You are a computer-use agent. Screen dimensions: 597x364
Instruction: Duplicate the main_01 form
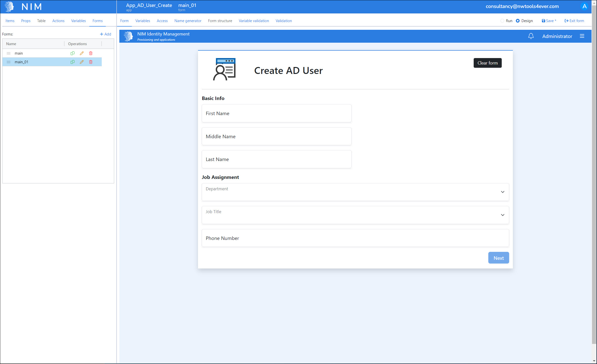(72, 62)
